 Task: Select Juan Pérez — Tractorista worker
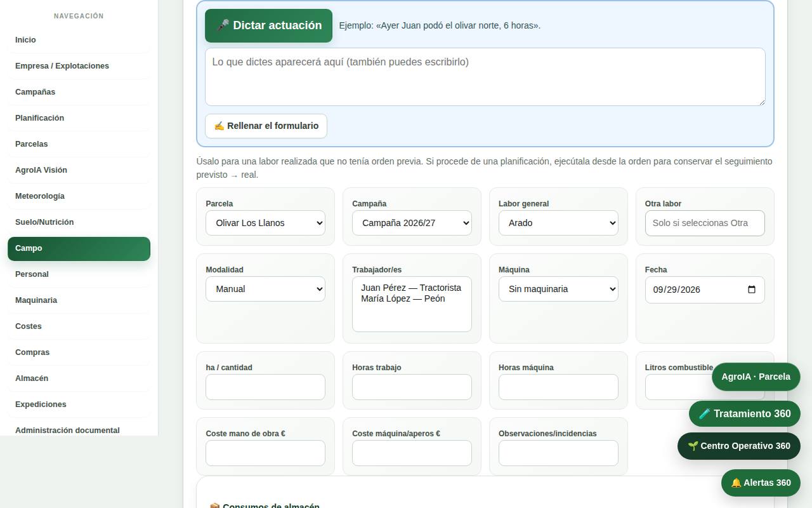point(411,288)
